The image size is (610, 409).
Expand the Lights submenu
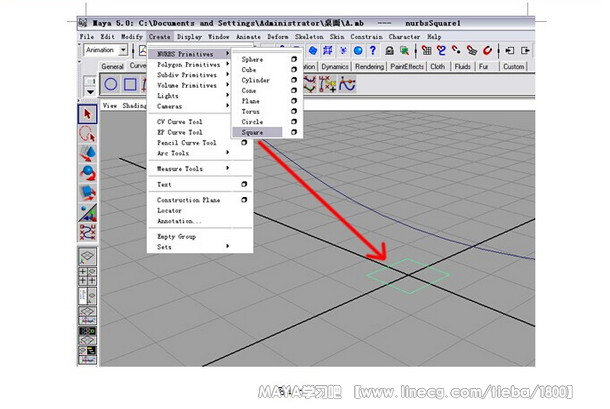coord(192,96)
